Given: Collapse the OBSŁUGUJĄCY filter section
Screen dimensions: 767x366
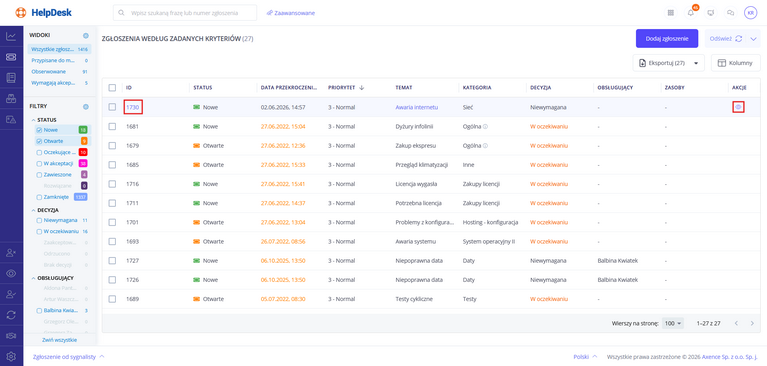Looking at the screenshot, I should (33, 278).
